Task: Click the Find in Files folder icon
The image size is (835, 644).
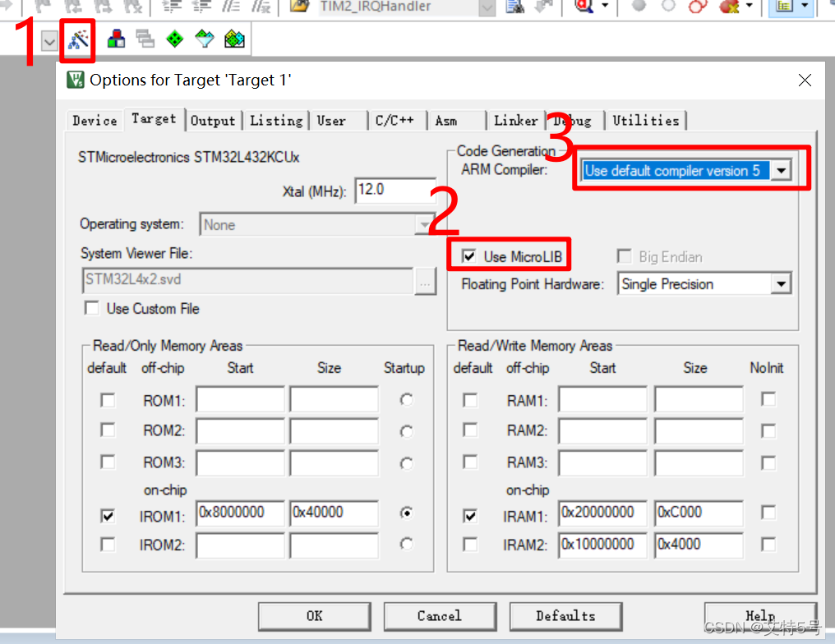Action: point(299,7)
